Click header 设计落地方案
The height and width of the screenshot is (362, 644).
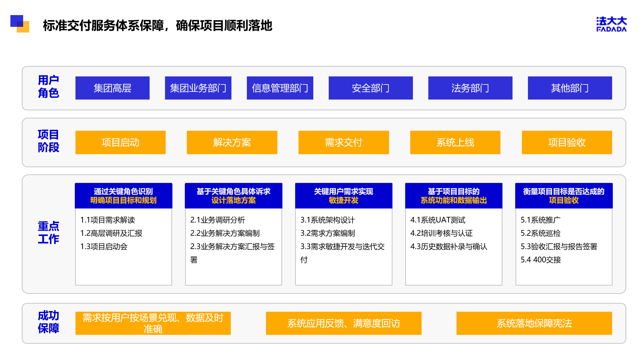point(233,200)
